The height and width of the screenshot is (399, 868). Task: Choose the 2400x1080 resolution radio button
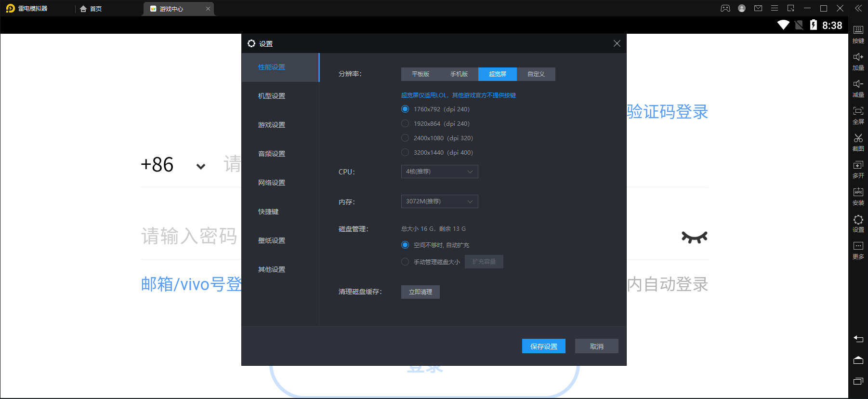[x=405, y=138]
